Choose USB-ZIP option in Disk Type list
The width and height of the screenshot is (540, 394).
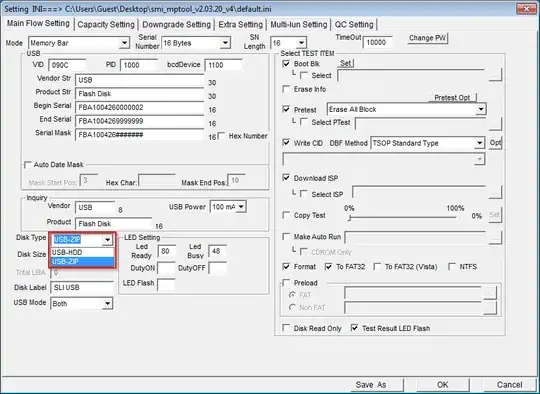click(82, 261)
